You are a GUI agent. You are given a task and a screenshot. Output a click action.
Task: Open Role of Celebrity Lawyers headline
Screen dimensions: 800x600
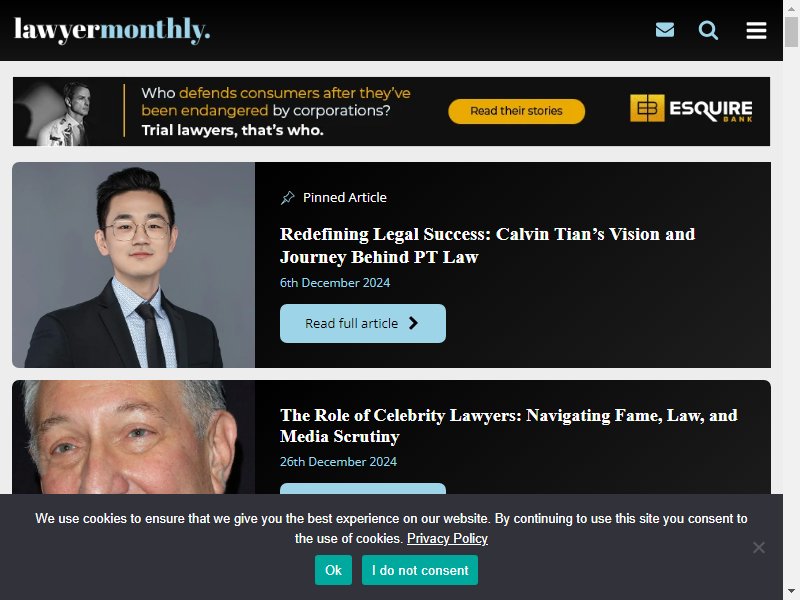(509, 426)
